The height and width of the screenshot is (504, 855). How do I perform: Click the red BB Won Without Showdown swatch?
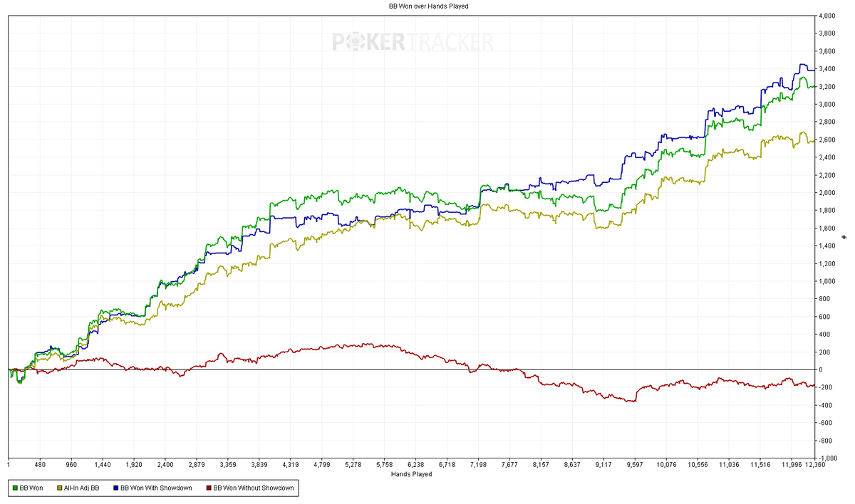tap(209, 488)
